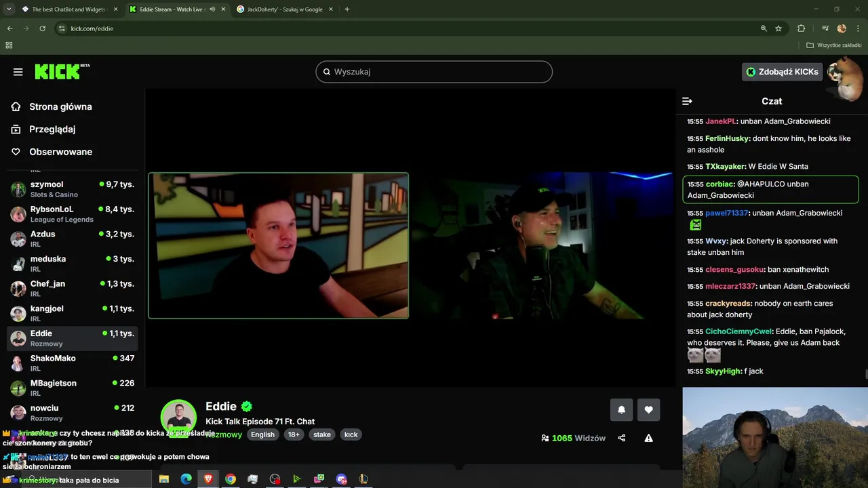The width and height of the screenshot is (868, 488).
Task: Click Eddie's verified badge icon
Action: 247,406
